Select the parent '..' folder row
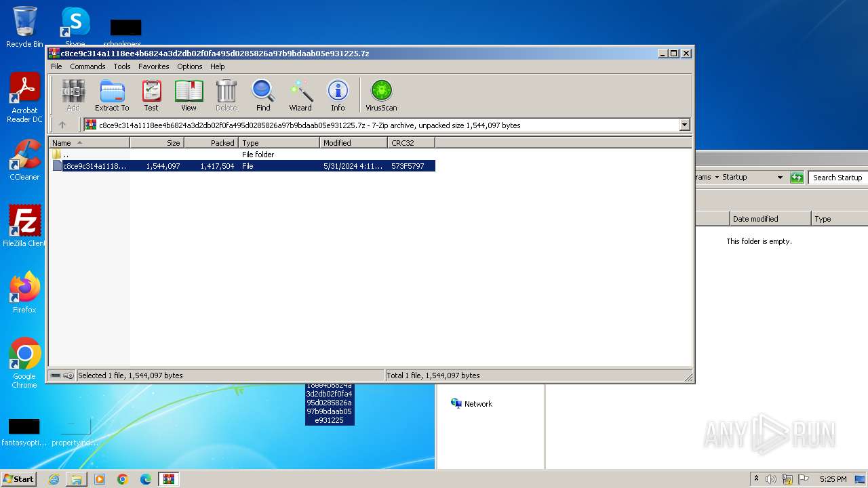Screen dimensions: 868x488 coord(243,155)
